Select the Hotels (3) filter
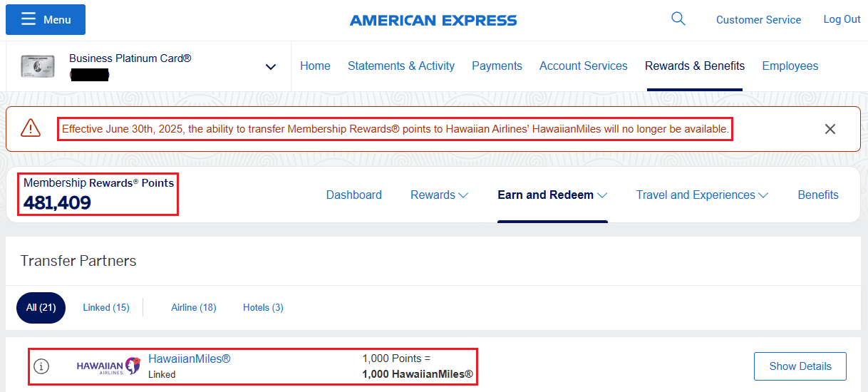This screenshot has height=392, width=868. click(263, 308)
